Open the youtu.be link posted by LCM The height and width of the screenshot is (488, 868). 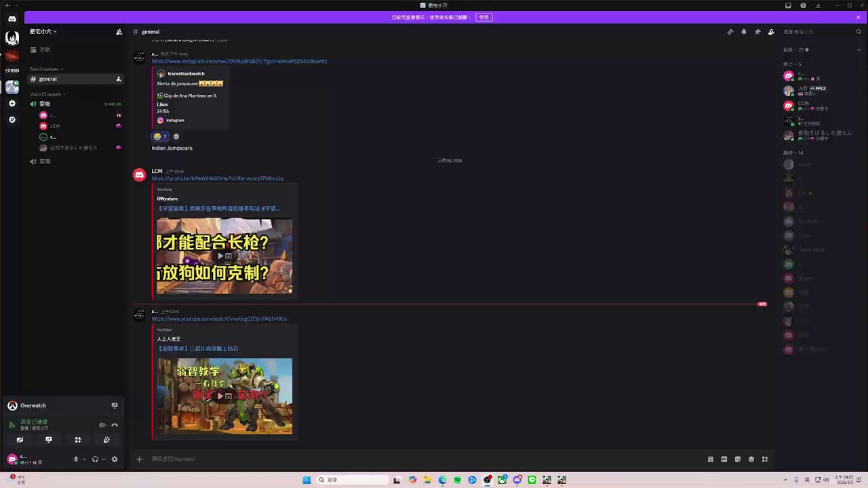pos(218,179)
